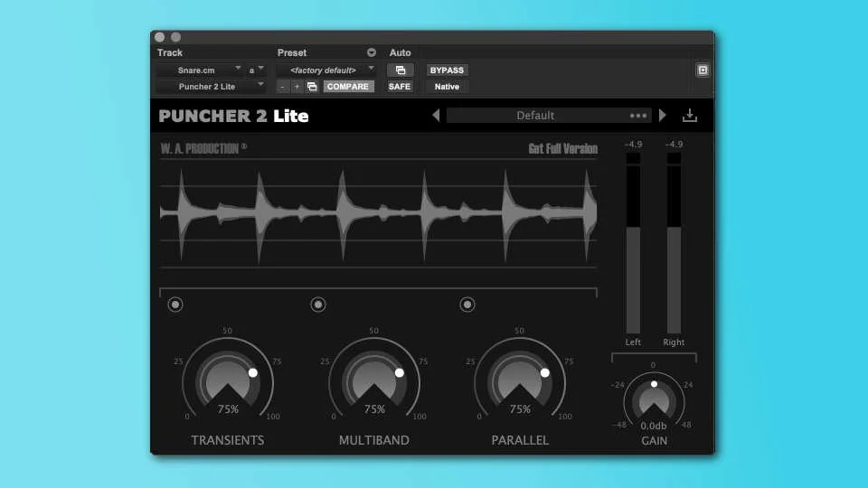Click the Preset header label
This screenshot has height=488, width=868.
pos(292,52)
